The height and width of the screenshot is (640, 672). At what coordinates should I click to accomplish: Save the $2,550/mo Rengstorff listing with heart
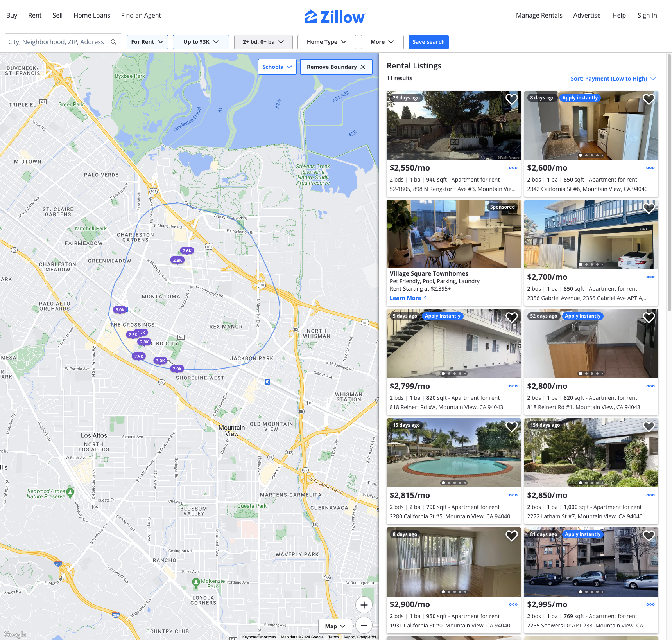(512, 99)
